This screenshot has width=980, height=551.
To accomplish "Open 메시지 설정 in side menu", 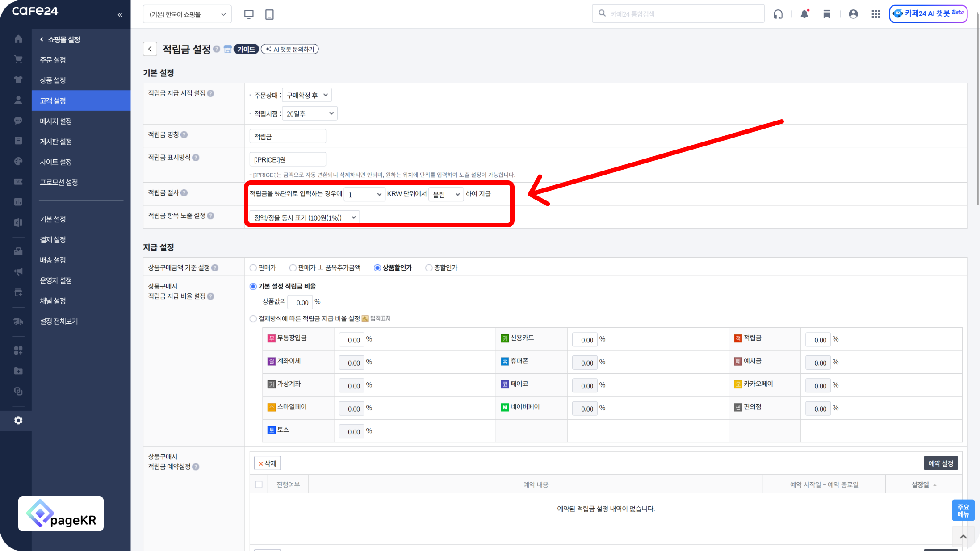I will 56,121.
